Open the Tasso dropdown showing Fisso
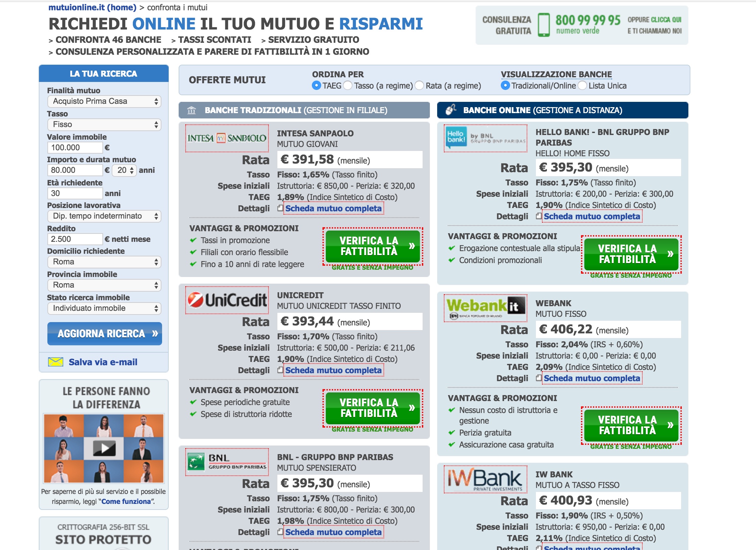 point(104,125)
